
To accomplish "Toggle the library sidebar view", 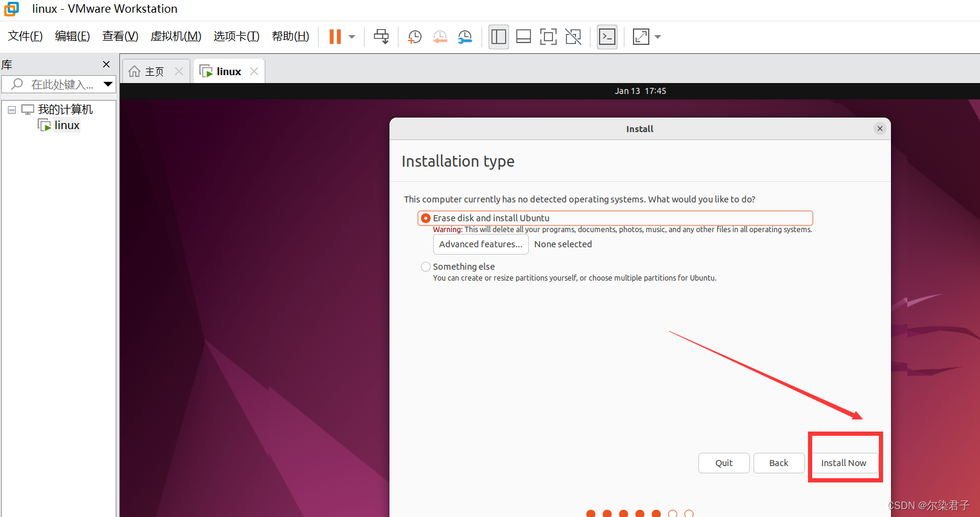I will point(498,37).
